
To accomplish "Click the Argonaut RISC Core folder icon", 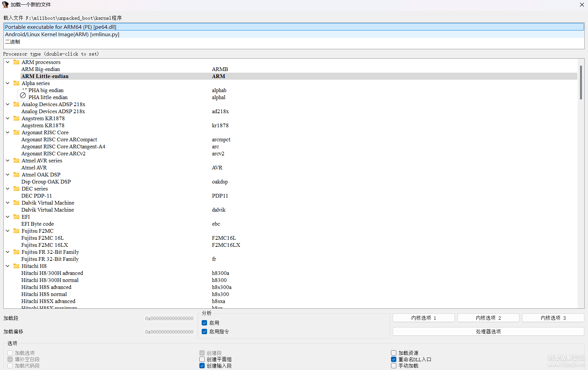I will pos(16,132).
